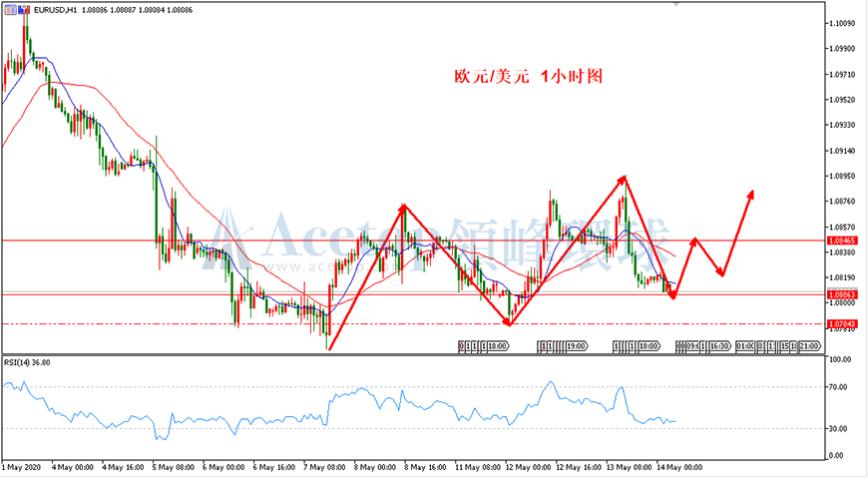868x477 pixels.
Task: Click the 5 May 08:00 time label
Action: point(174,468)
